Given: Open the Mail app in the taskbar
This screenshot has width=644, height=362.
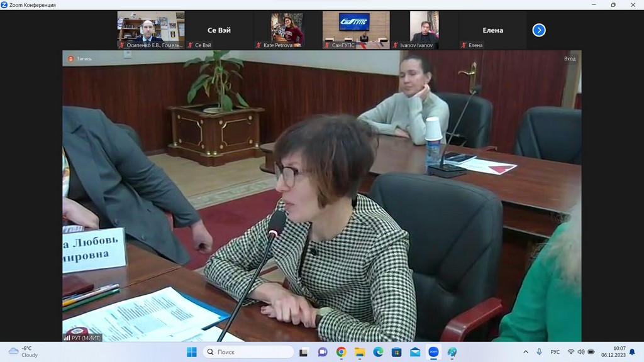Looking at the screenshot, I should pyautogui.click(x=415, y=352).
